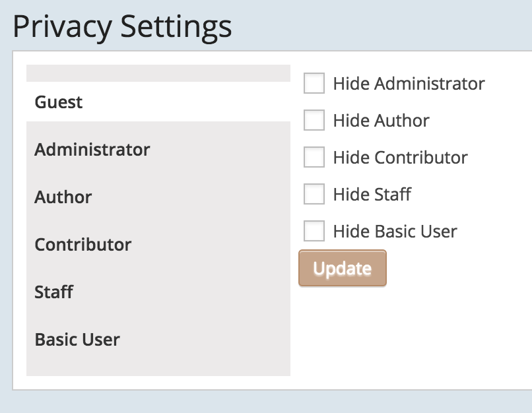Click the "Hide Administrator" label text
Viewport: 532px width, 413px height.
pos(409,84)
